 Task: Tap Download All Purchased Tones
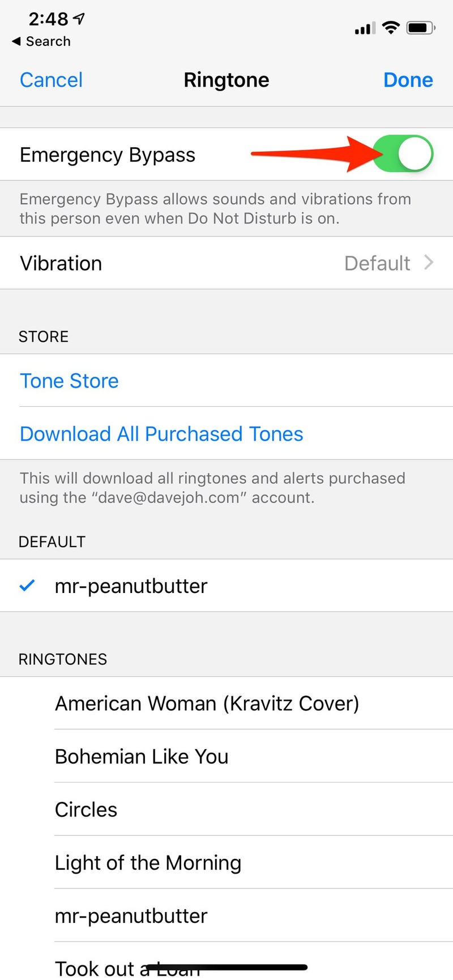pos(161,434)
